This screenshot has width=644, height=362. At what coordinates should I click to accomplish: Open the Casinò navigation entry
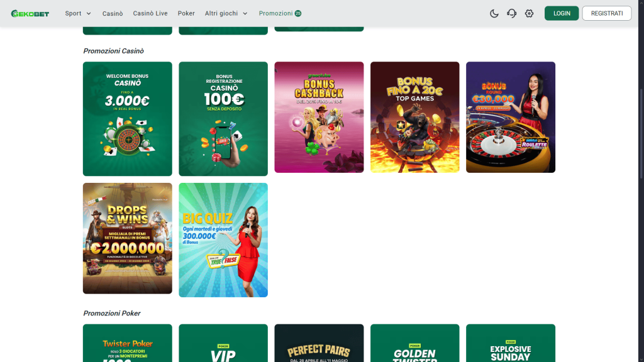[112, 13]
